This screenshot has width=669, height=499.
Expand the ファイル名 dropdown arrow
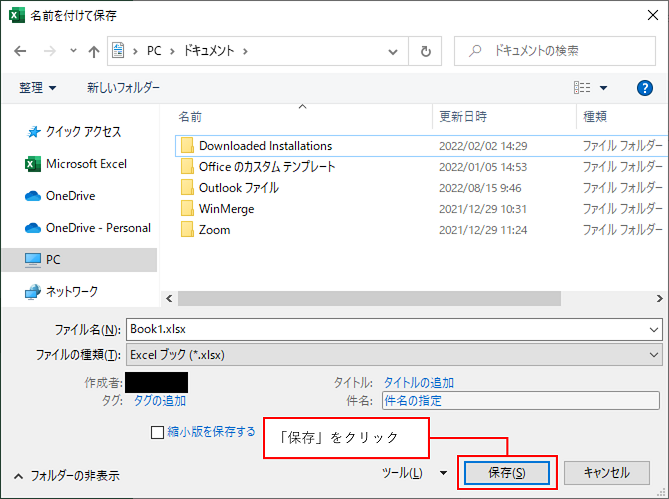(x=654, y=330)
